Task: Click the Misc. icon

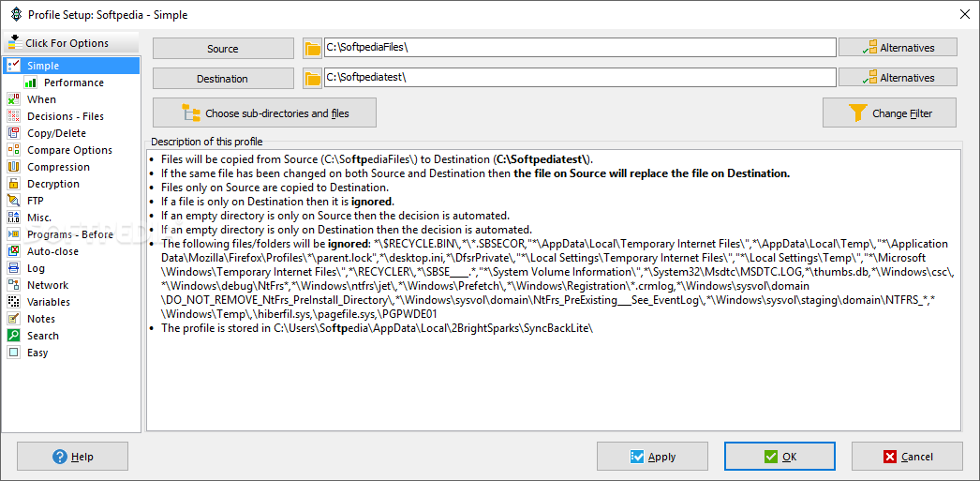Action: (13, 218)
